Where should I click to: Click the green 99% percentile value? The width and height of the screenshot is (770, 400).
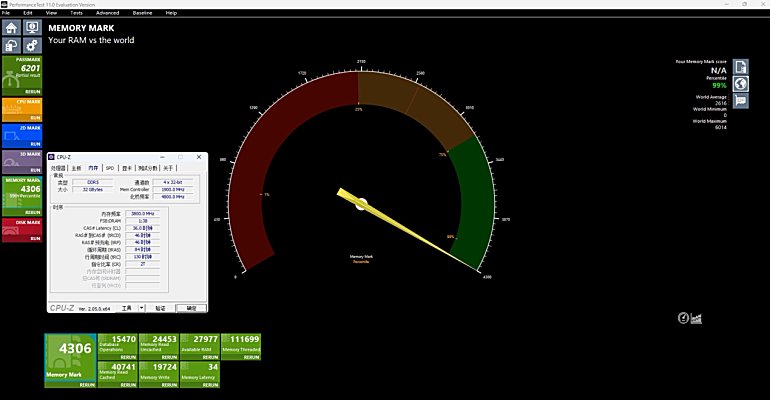pyautogui.click(x=719, y=85)
